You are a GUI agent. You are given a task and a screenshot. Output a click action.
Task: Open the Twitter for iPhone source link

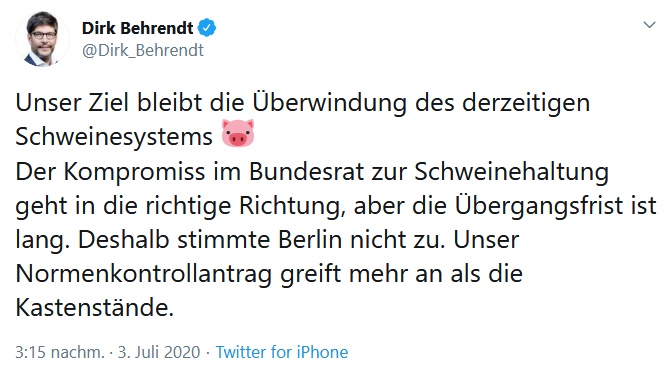pos(282,352)
